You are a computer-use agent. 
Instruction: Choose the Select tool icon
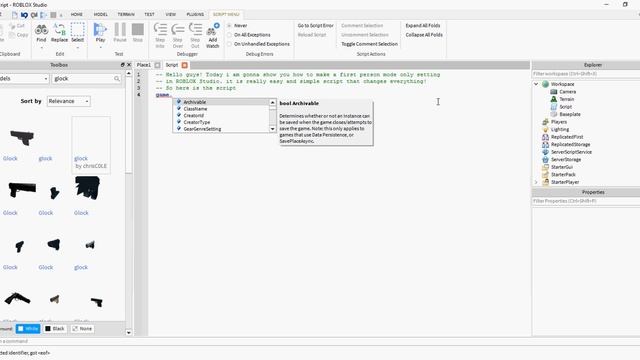(x=78, y=29)
